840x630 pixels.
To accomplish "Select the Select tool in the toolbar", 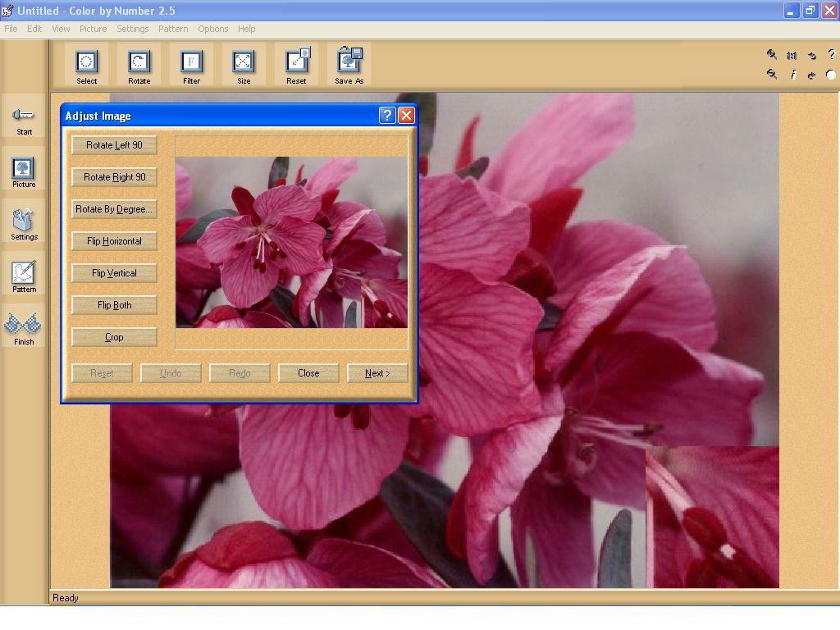I will (86, 65).
